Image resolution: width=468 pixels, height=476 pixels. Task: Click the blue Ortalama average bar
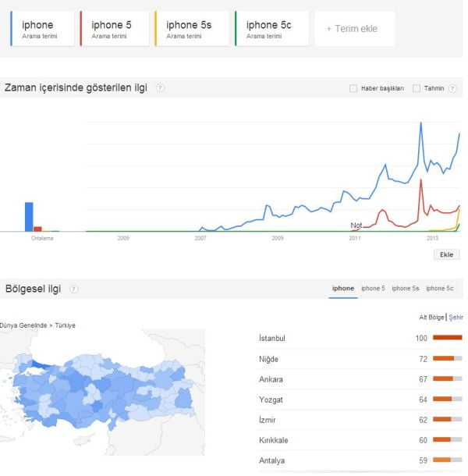29,216
